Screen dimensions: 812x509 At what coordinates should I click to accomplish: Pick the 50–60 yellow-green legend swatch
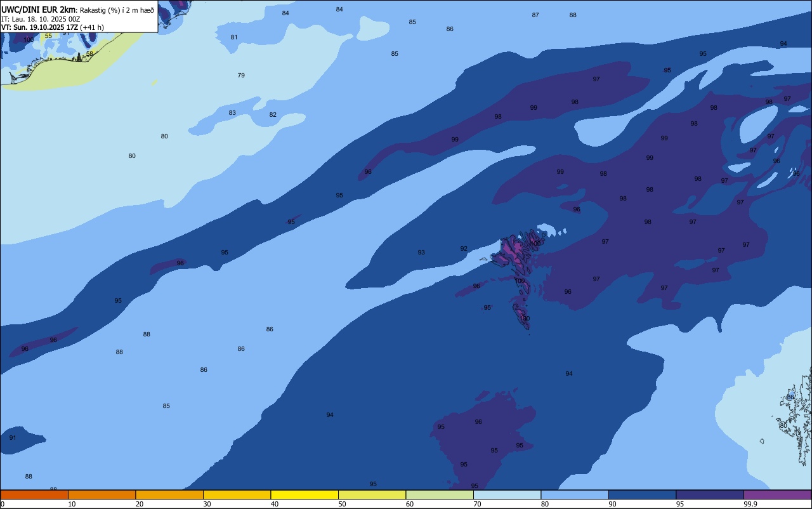pyautogui.click(x=372, y=494)
